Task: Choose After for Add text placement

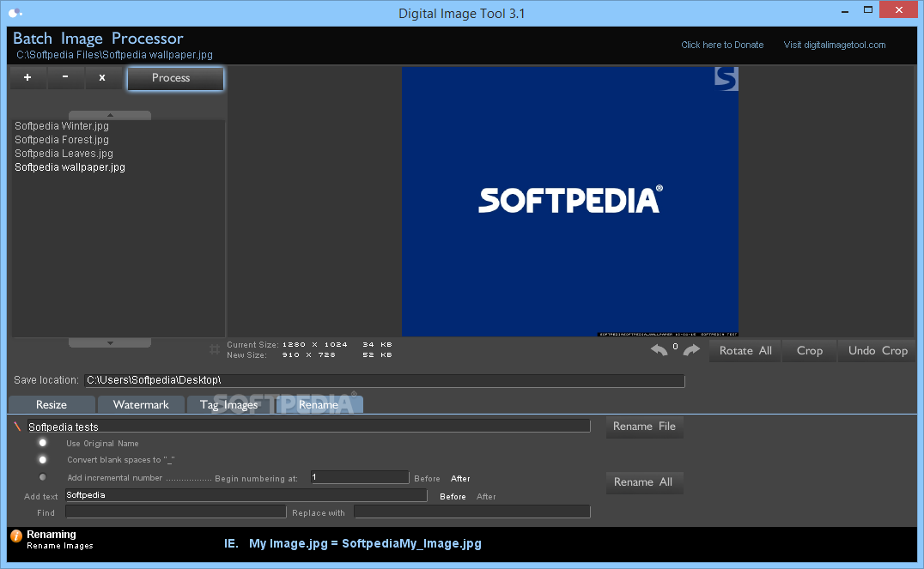Action: coord(486,497)
